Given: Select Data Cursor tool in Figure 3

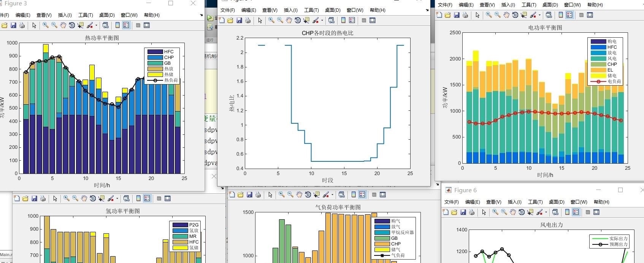Looking at the screenshot, I should [81, 25].
